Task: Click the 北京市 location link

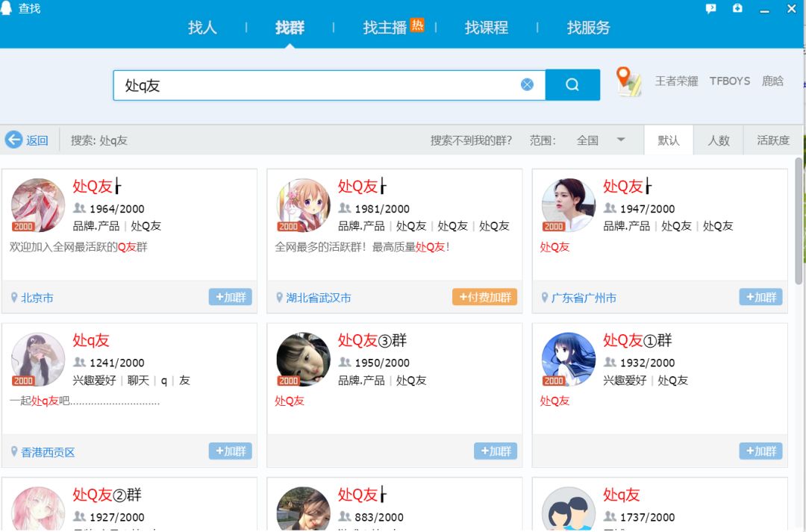Action: (37, 298)
